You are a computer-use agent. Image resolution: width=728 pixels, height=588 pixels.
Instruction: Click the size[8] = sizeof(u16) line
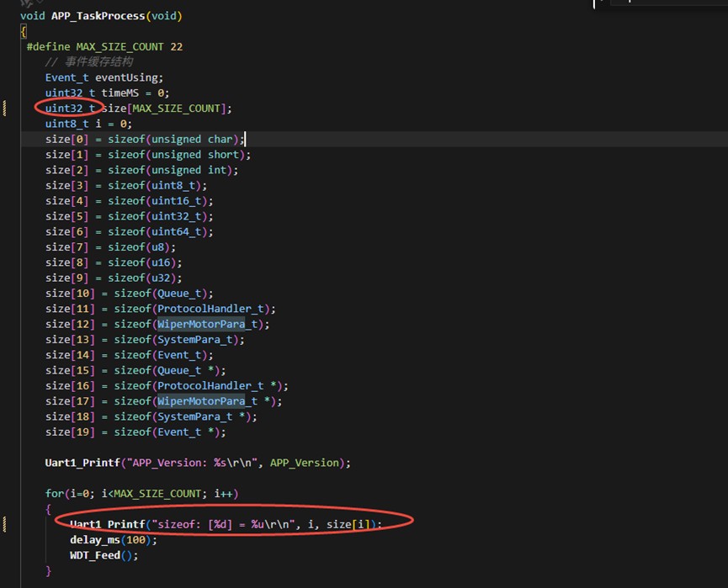click(x=114, y=262)
